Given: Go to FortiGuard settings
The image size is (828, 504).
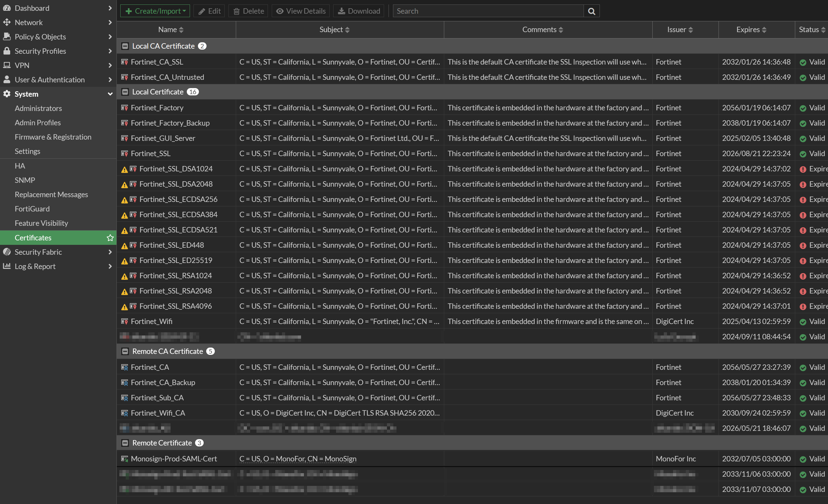Looking at the screenshot, I should [x=32, y=209].
